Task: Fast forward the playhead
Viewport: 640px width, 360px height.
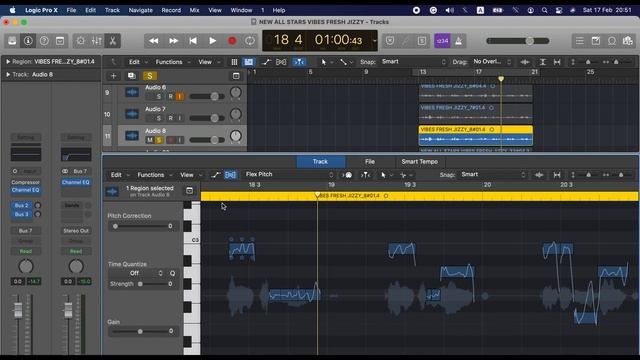Action: (173, 41)
